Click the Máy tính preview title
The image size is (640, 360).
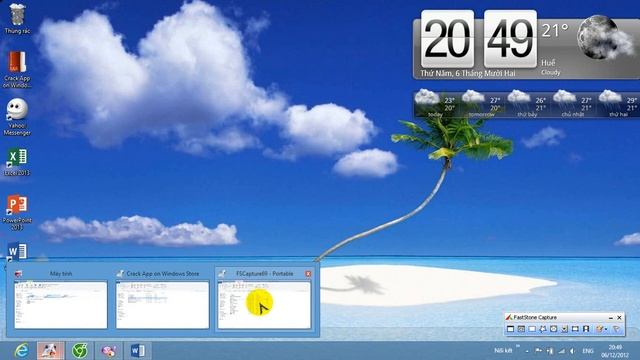click(61, 273)
